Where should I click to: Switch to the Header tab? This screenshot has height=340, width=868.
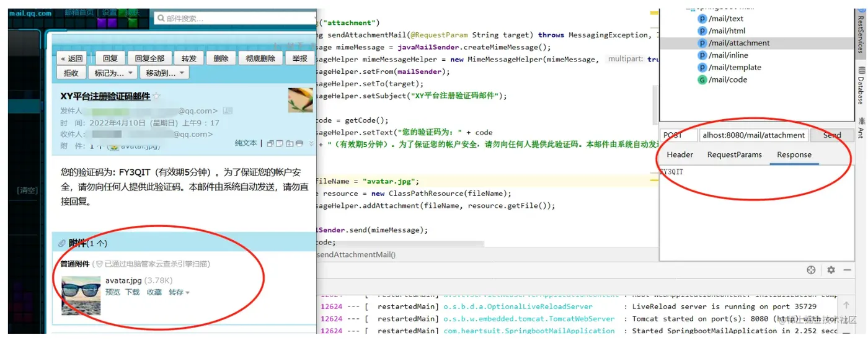[680, 154]
